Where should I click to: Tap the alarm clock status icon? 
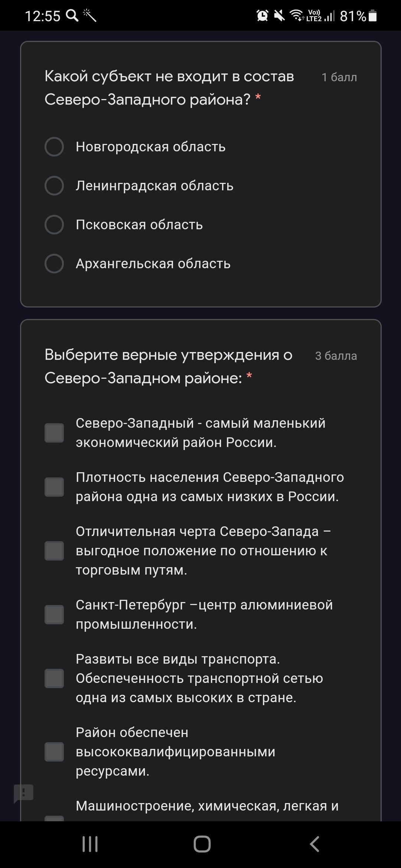click(x=263, y=16)
